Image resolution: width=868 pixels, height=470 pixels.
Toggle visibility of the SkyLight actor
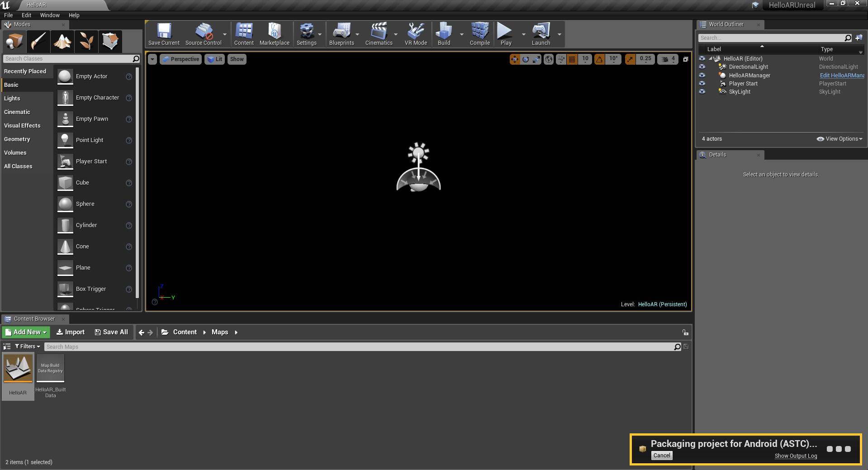click(x=702, y=92)
